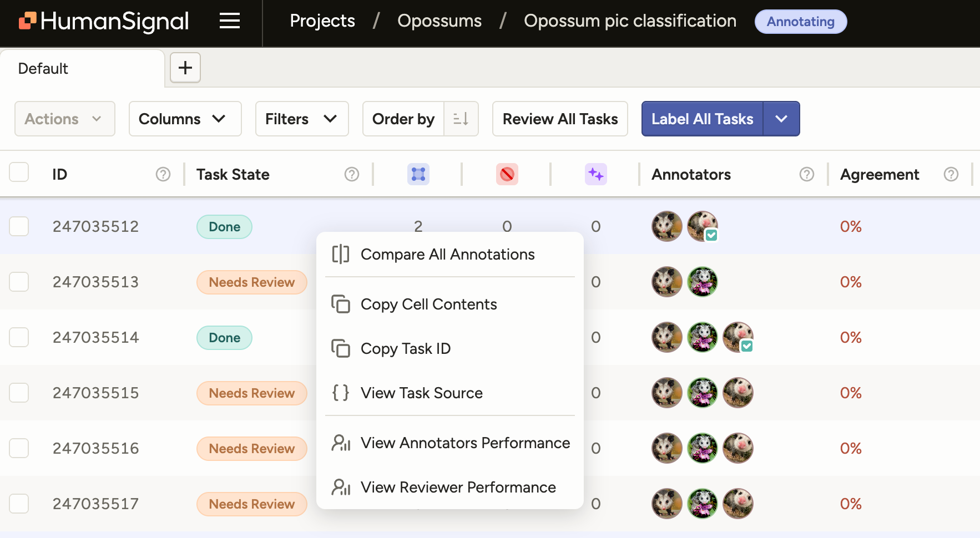Open the arrow next to Label All Tasks
Image resolution: width=980 pixels, height=538 pixels.
(x=781, y=119)
